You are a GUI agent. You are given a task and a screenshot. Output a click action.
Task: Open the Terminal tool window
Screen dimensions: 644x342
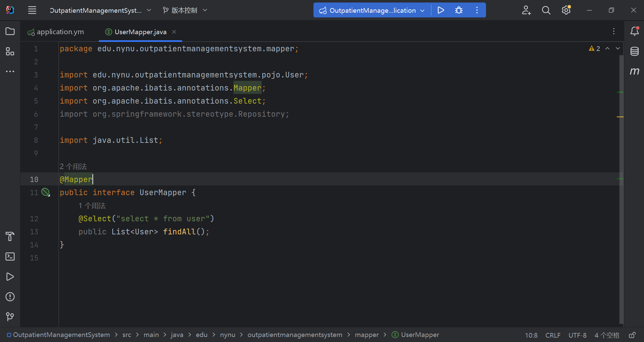click(10, 256)
